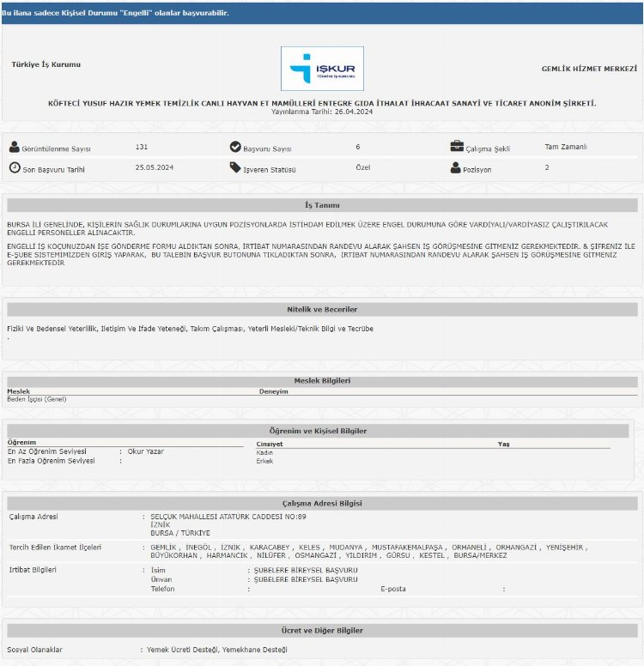Viewport: 644px width, 666px height.
Task: Click the Meslek Bilgileri section header
Action: (322, 380)
